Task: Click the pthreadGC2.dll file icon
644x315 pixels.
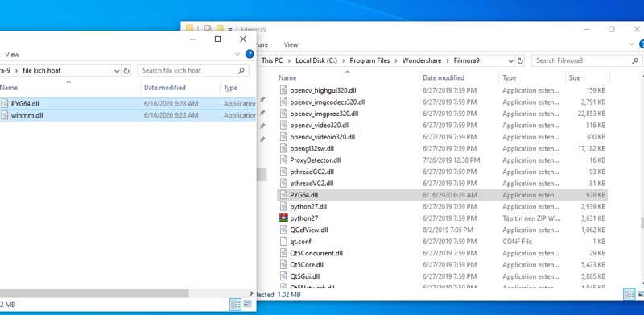Action: pyautogui.click(x=283, y=172)
